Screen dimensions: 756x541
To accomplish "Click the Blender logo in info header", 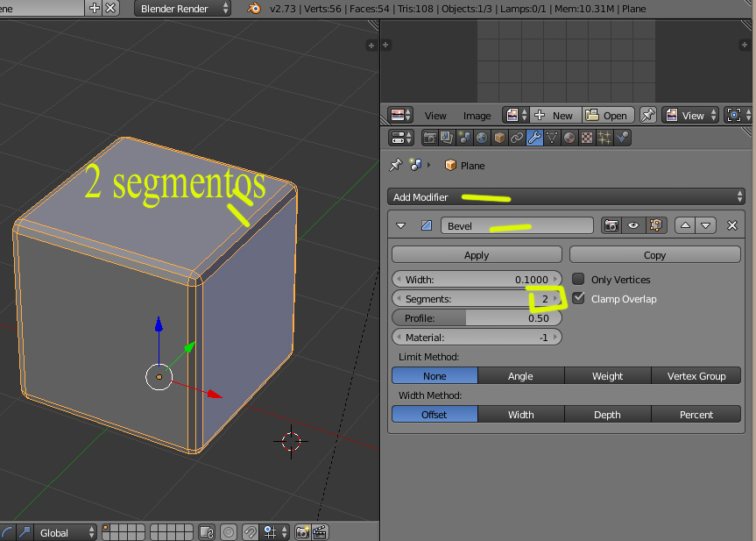I will [x=254, y=8].
